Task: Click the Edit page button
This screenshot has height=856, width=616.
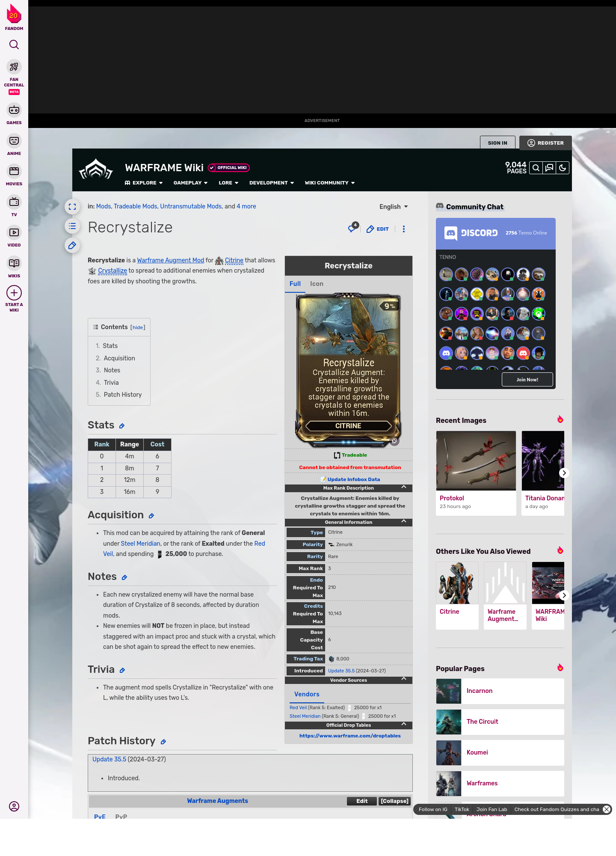Action: click(x=378, y=229)
